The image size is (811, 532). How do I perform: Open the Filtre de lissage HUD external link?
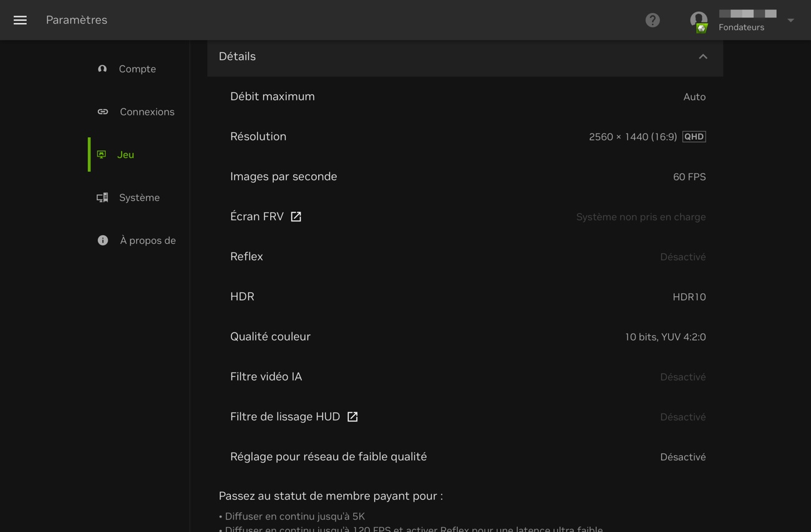click(x=352, y=417)
